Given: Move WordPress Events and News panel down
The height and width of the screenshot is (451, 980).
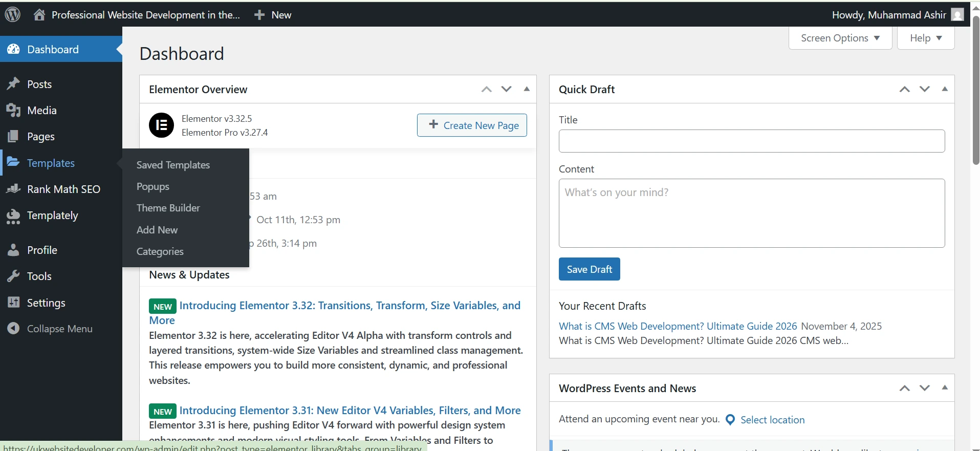Looking at the screenshot, I should point(924,388).
